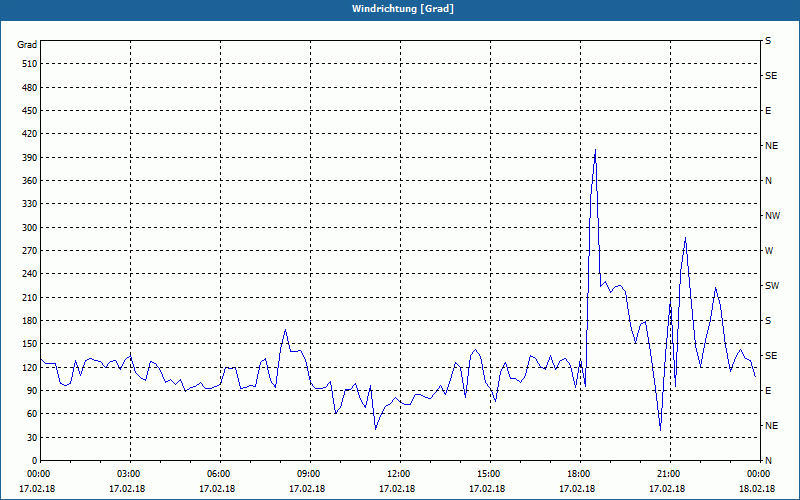
Task: Click the SW compass label on right axis
Action: pos(771,286)
